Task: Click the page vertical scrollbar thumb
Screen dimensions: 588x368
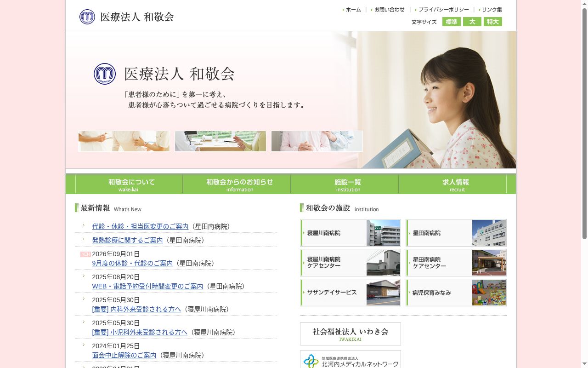Action: pyautogui.click(x=584, y=123)
